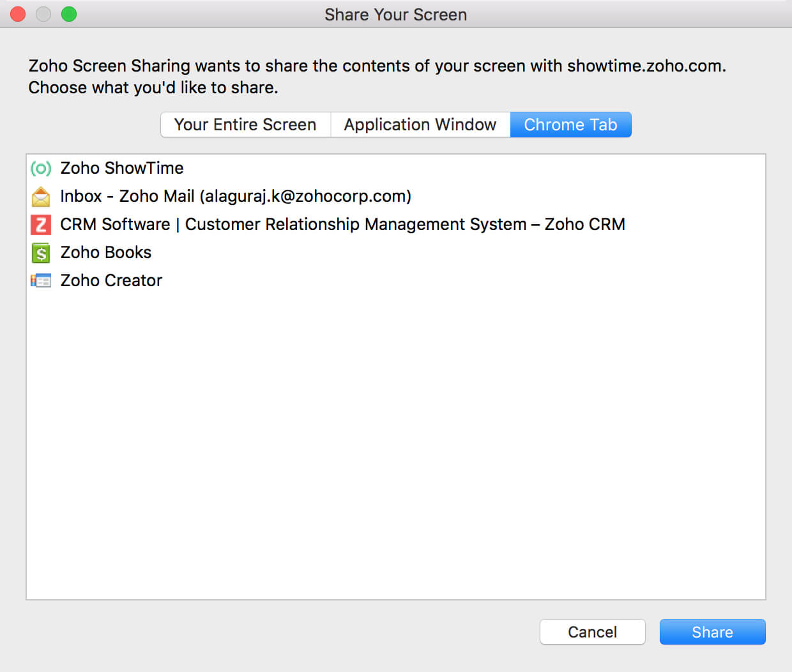792x672 pixels.
Task: Click the Zoho Mail envelope icon
Action: click(x=41, y=197)
